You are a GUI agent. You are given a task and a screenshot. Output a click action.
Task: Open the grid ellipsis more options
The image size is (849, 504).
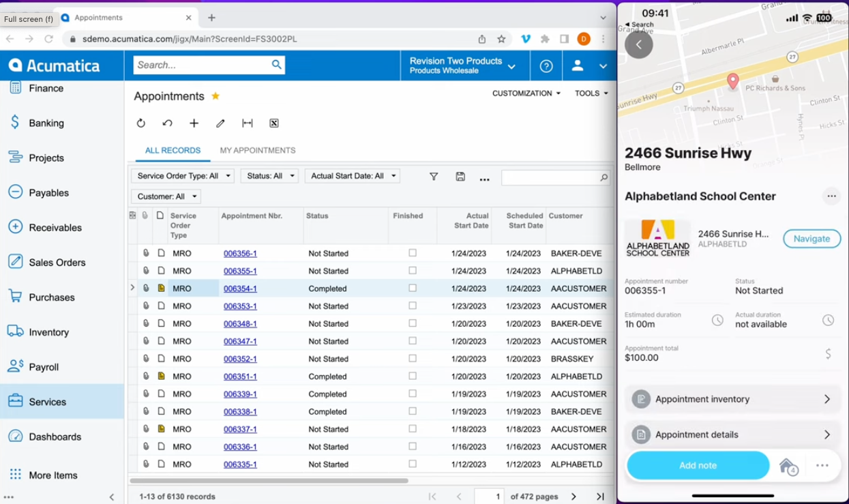484,179
